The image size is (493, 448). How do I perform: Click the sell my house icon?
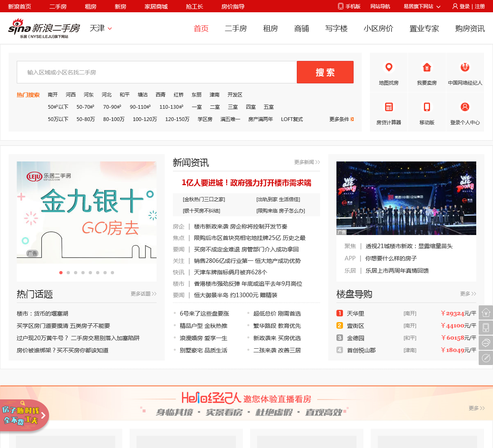tap(427, 67)
